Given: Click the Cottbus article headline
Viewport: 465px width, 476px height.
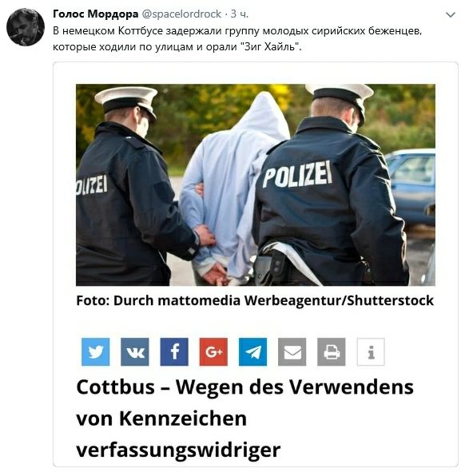Looking at the screenshot, I should (244, 418).
